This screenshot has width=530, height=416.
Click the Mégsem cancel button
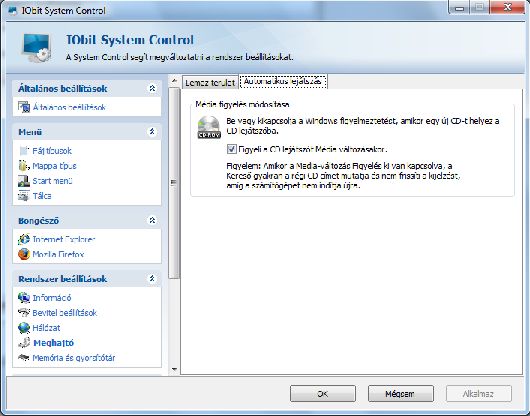click(401, 394)
